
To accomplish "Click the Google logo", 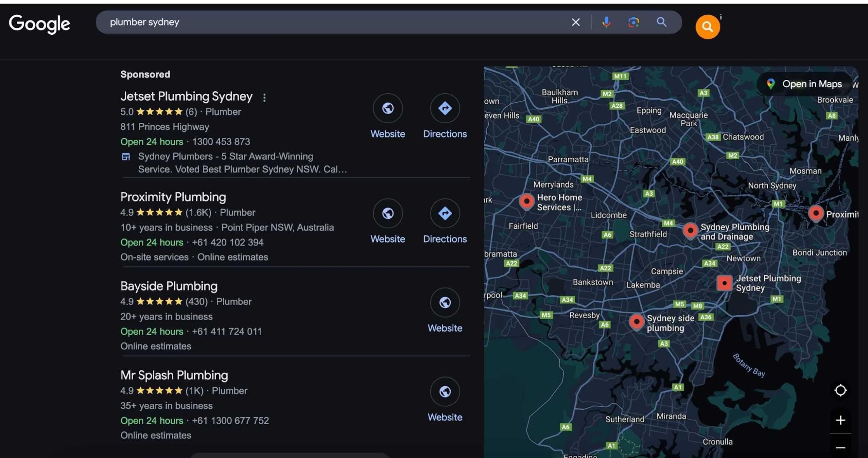I will [39, 23].
